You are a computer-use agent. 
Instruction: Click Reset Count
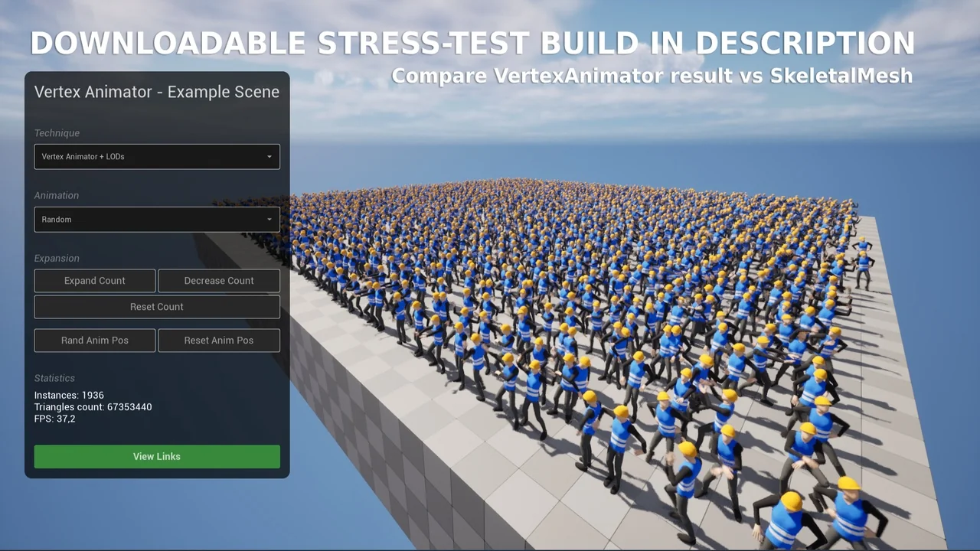tap(157, 306)
